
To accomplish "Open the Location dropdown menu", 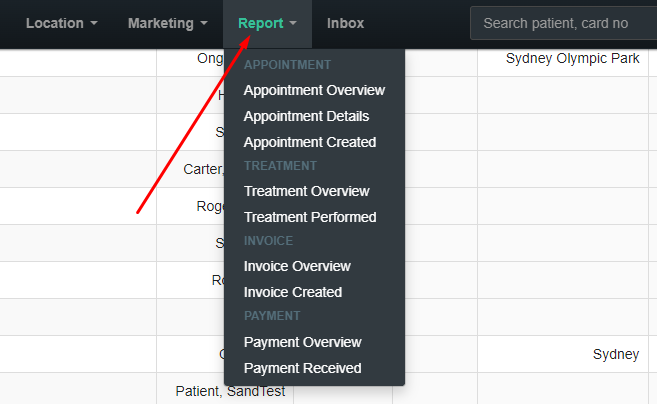I will coord(62,23).
